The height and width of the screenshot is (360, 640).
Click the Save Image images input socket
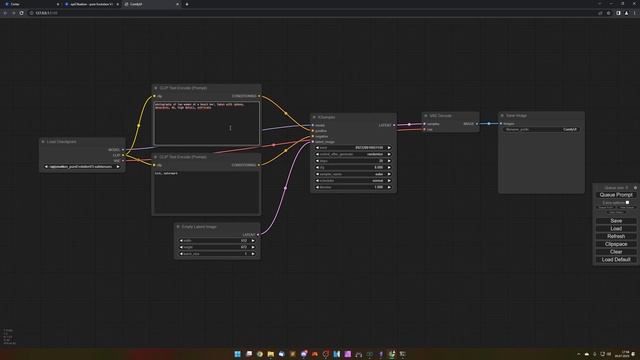tap(501, 124)
